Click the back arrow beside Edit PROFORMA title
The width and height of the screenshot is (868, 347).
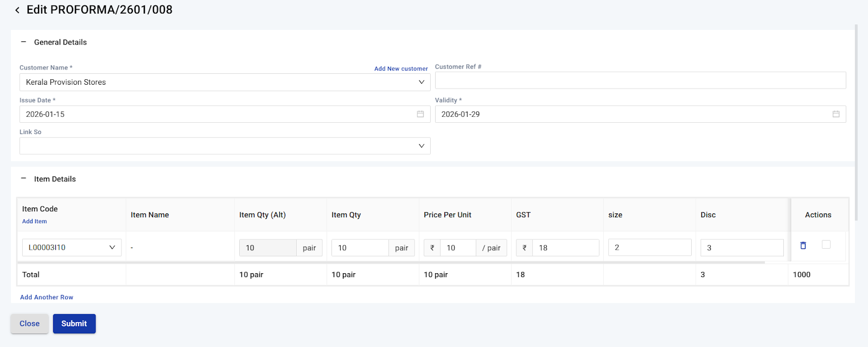click(17, 10)
